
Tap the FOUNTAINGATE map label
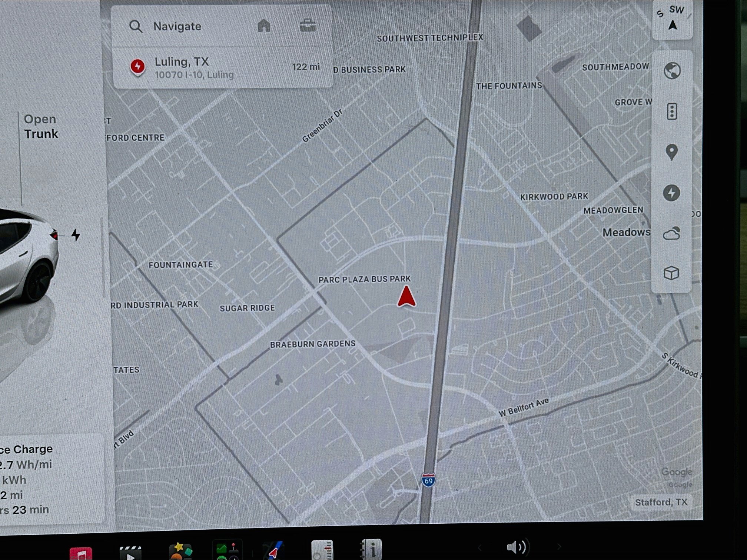tap(180, 265)
